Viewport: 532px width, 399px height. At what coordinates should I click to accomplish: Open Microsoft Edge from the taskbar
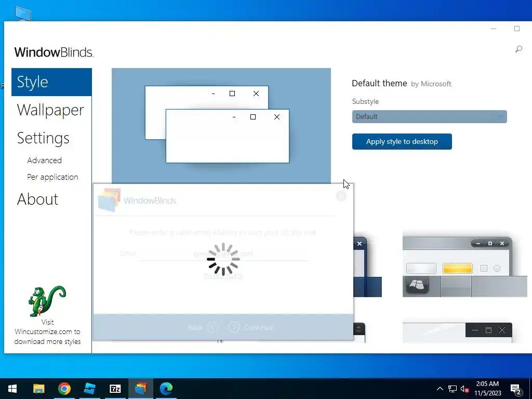point(166,389)
